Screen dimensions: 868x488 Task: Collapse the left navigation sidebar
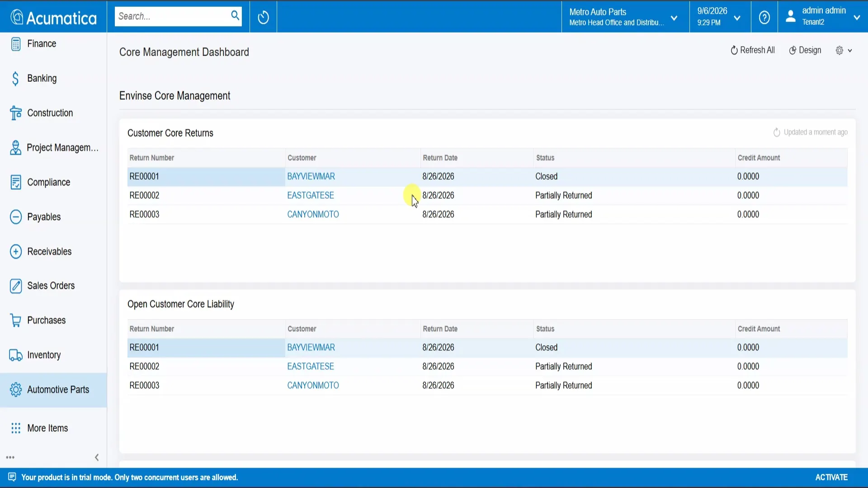click(x=97, y=457)
